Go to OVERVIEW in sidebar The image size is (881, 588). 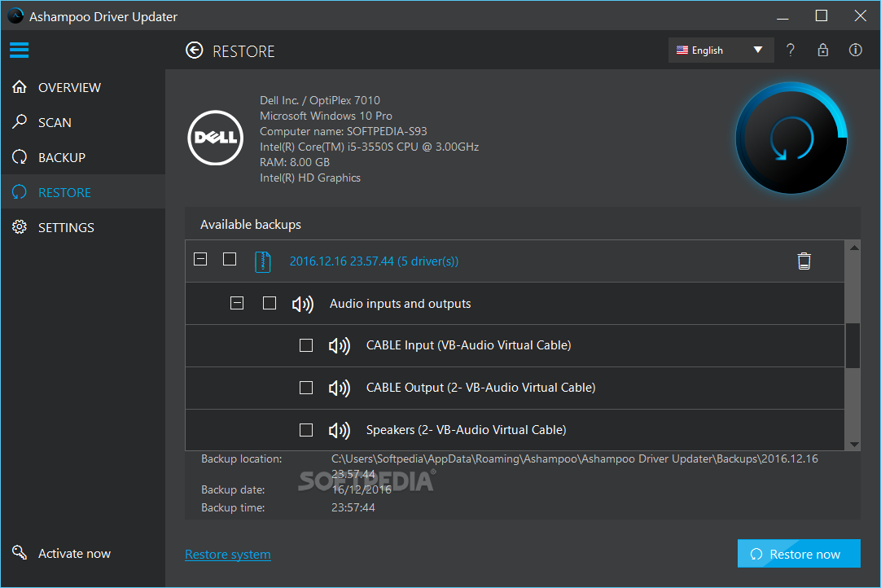click(x=70, y=88)
